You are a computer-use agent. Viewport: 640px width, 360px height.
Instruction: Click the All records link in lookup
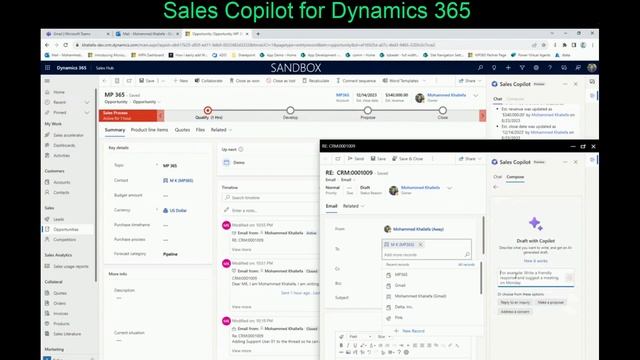pyautogui.click(x=466, y=264)
